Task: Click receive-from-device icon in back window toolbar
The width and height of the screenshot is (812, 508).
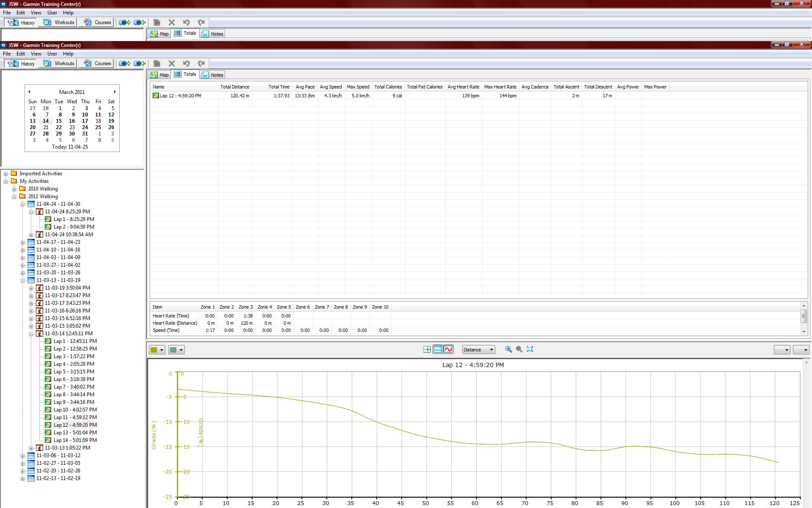Action: (x=140, y=22)
